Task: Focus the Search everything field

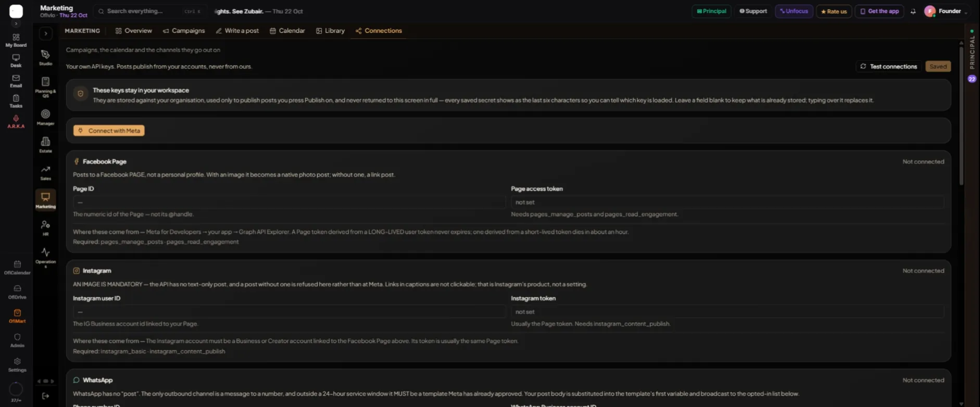Action: point(149,11)
